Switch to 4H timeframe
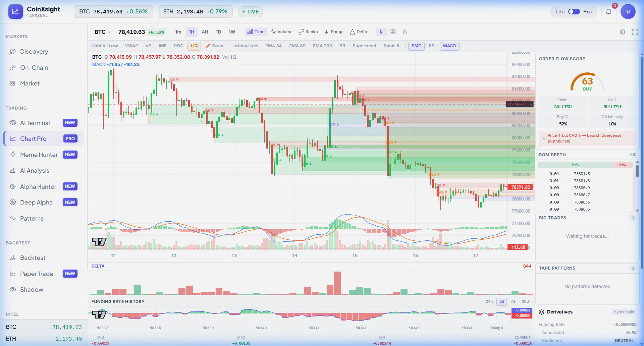Viewport: 644px width, 346px height. [x=205, y=32]
